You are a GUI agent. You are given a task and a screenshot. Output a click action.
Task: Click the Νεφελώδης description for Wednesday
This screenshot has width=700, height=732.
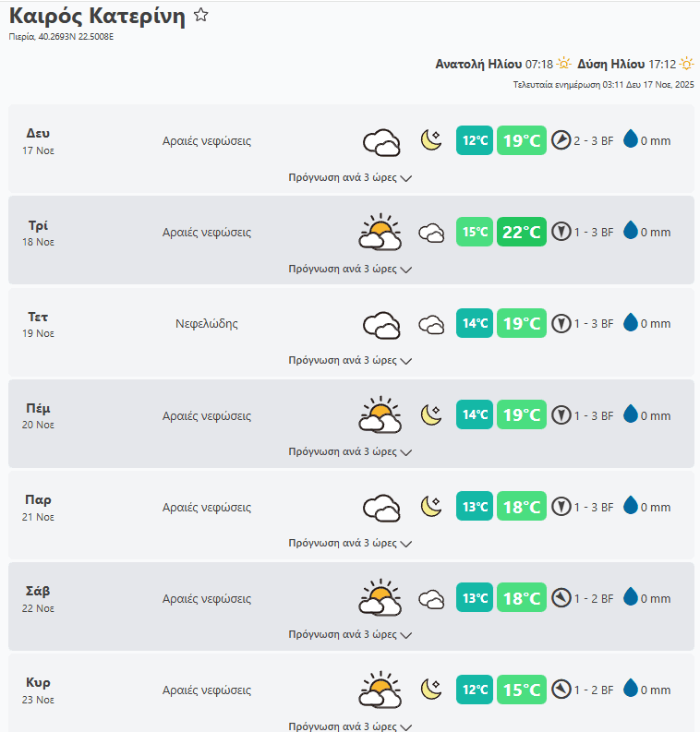click(x=207, y=324)
